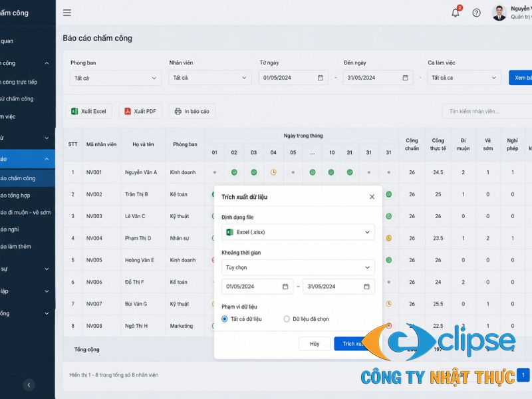
Task: Close the Trích xuất dữ liệu dialog
Action: pos(372,197)
